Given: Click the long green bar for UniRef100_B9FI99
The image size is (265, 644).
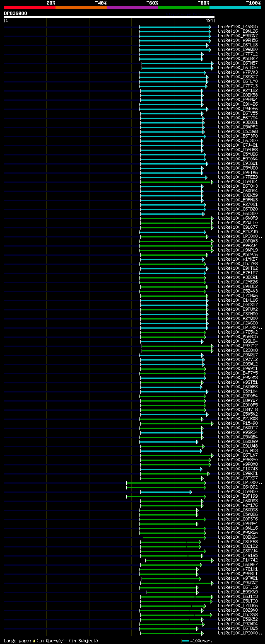Looking at the screenshot, I should (166, 496).
